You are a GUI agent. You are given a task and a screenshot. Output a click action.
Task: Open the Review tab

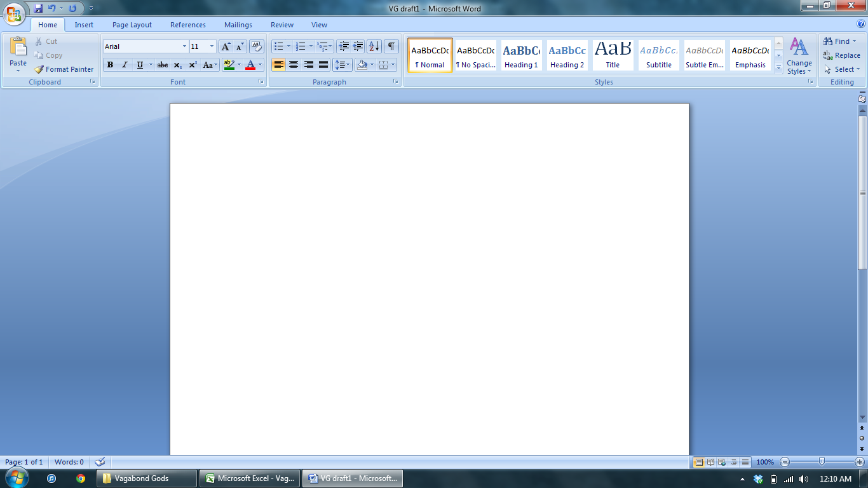click(x=282, y=25)
